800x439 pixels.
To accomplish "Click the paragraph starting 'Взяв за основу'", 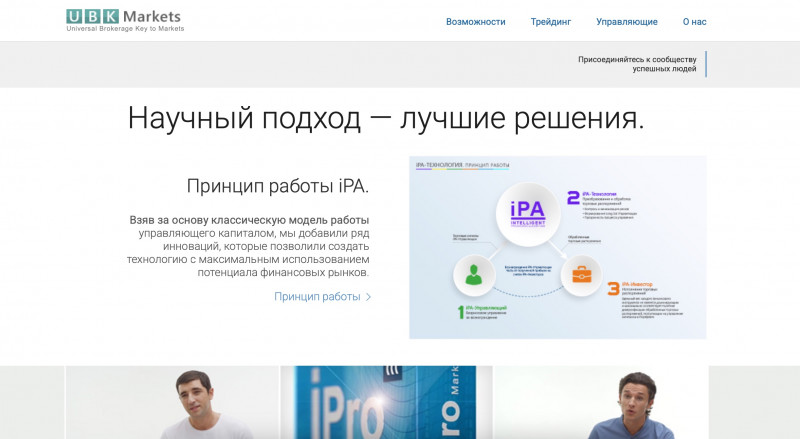I will 248,246.
